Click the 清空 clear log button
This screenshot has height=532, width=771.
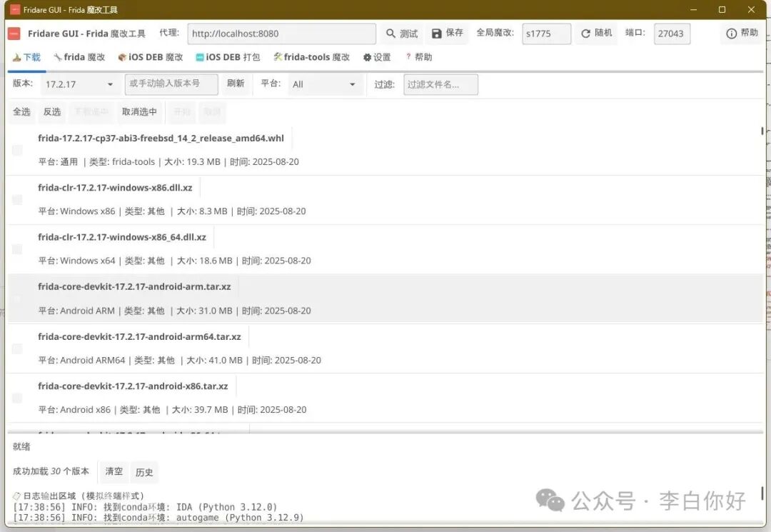pyautogui.click(x=114, y=471)
